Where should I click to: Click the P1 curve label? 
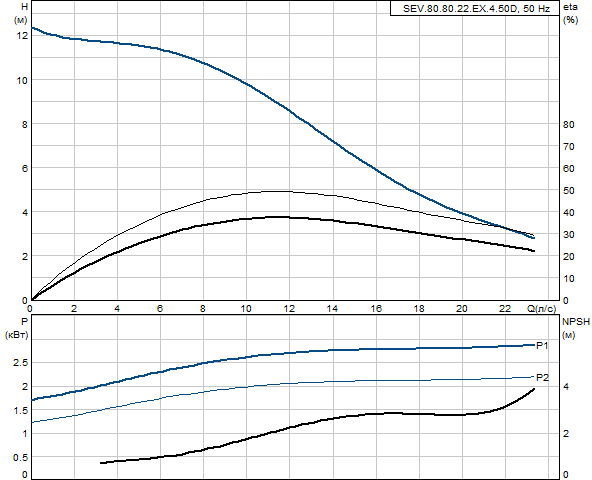[542, 345]
